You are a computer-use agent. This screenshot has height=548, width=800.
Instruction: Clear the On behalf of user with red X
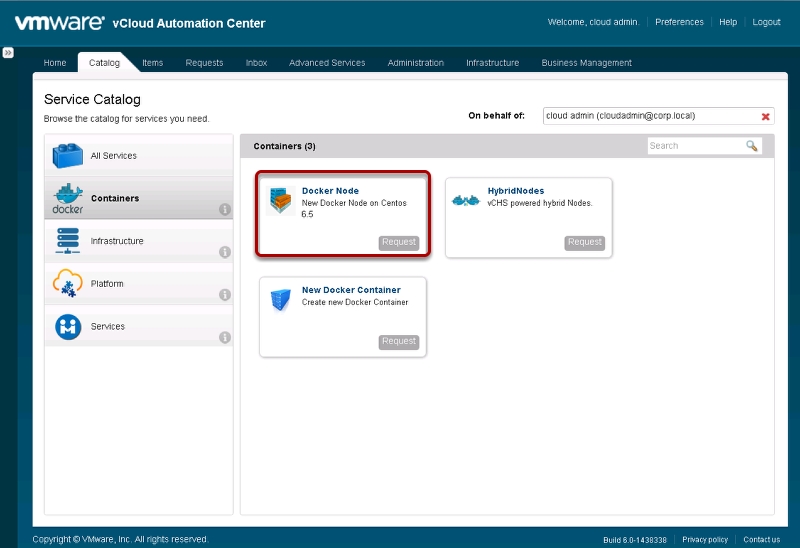765,116
